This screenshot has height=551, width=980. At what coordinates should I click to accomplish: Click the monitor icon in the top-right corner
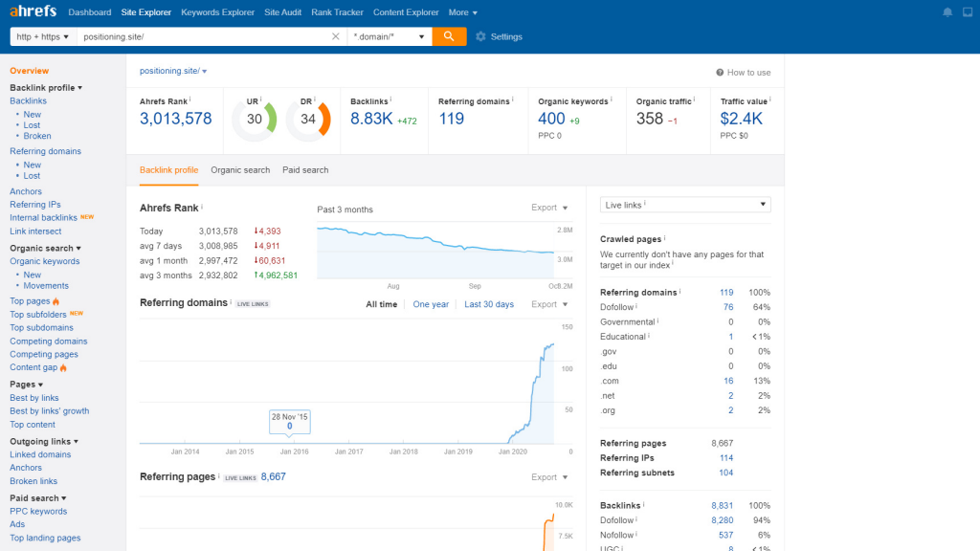(x=968, y=12)
